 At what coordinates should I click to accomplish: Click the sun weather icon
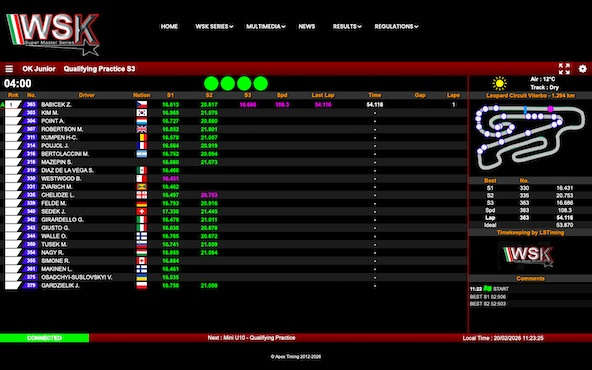click(499, 83)
